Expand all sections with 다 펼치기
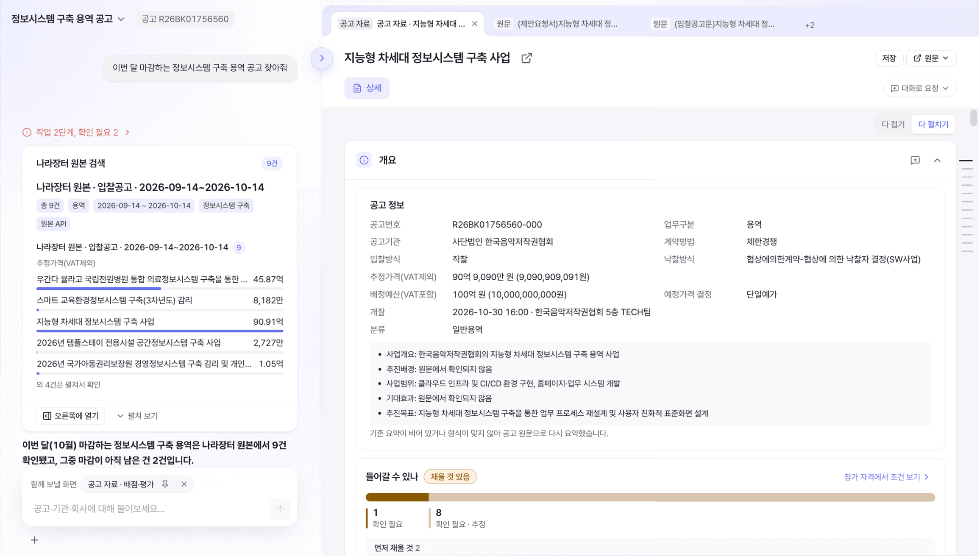980x556 pixels. pyautogui.click(x=933, y=124)
